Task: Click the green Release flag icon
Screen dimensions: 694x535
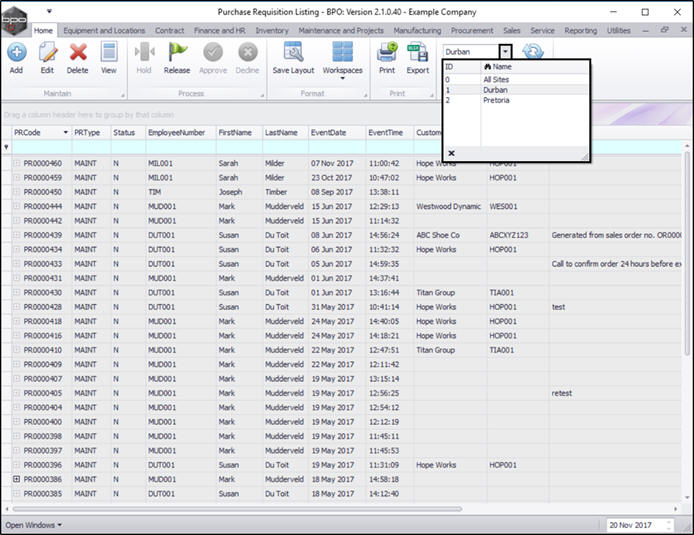Action: (x=177, y=52)
